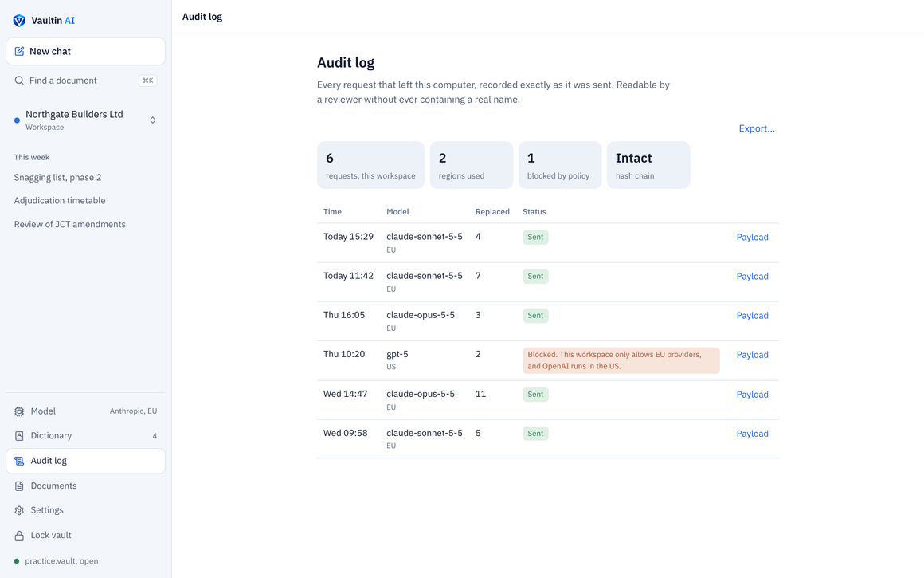Click the search magnifier icon
Image resolution: width=924 pixels, height=578 pixels.
(19, 81)
